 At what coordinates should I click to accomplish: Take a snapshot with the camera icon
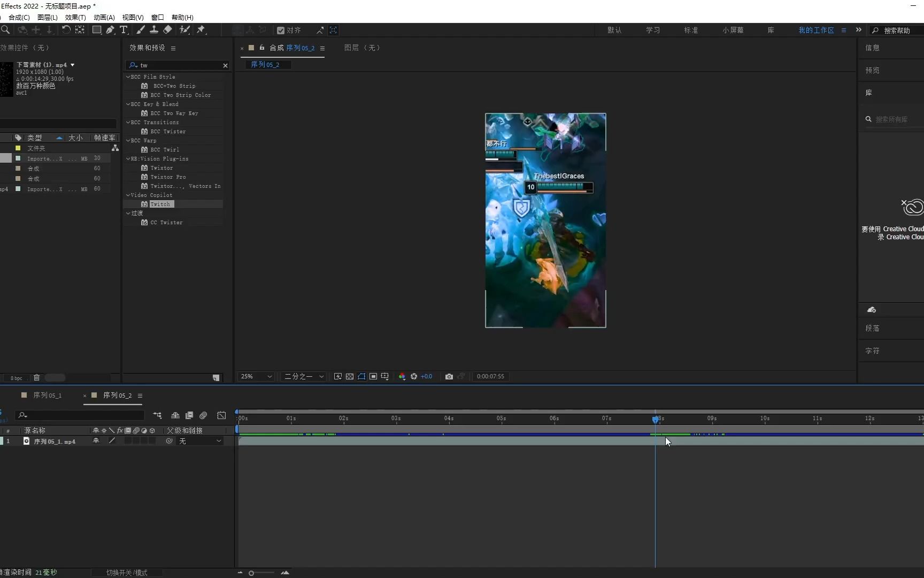click(449, 377)
